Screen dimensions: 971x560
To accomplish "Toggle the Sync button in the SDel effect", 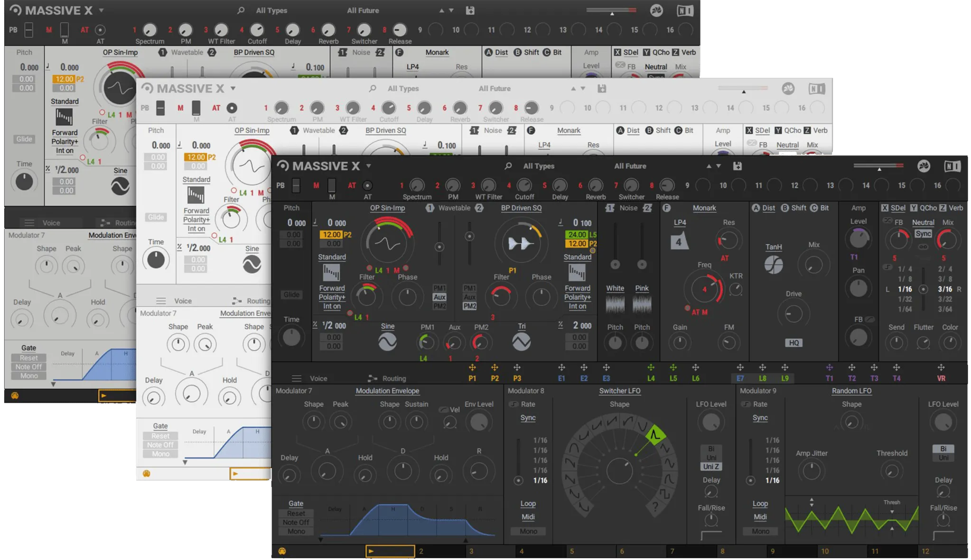I will [923, 234].
